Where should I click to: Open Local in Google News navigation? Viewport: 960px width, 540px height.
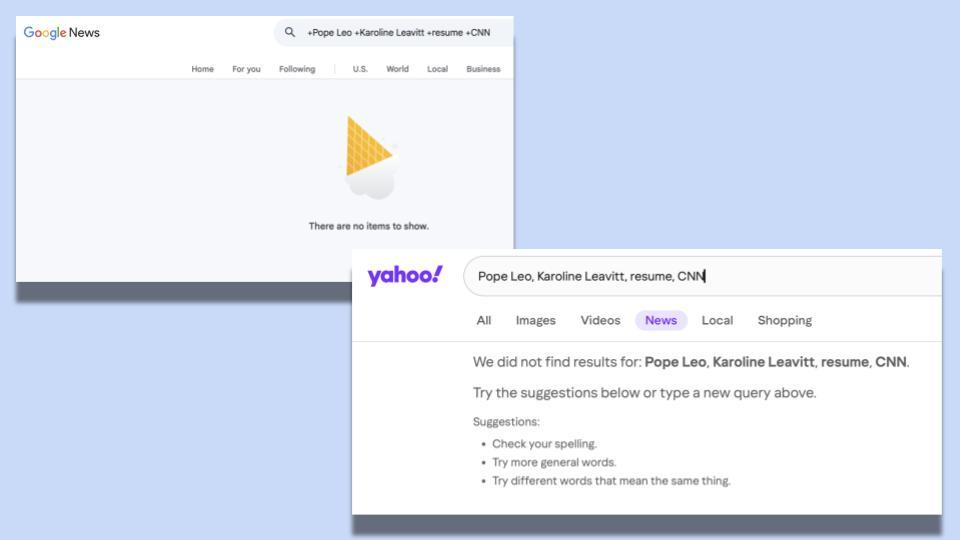coord(437,69)
